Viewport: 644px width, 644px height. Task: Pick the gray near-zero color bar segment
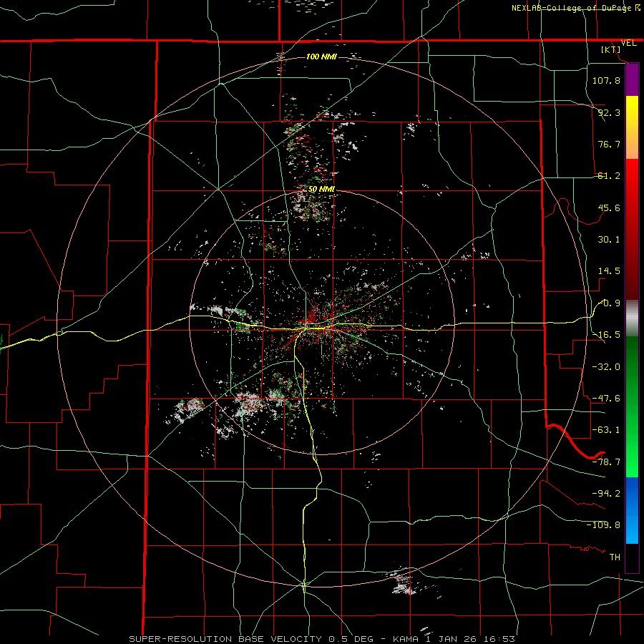tap(632, 318)
